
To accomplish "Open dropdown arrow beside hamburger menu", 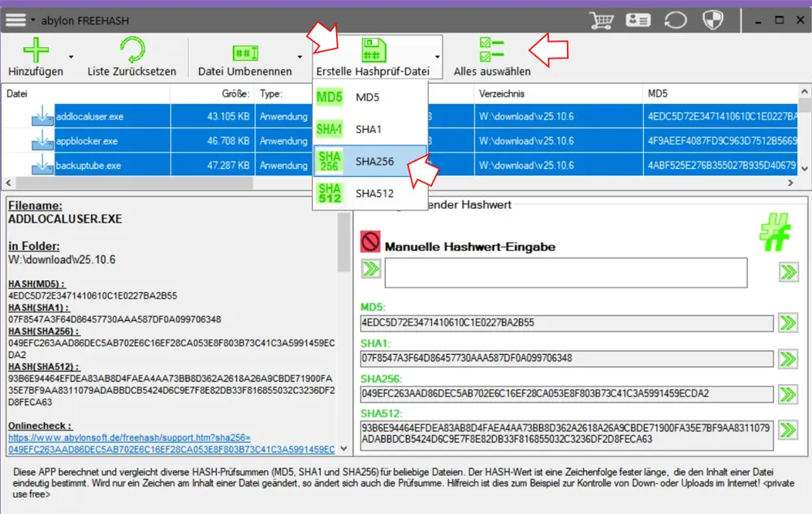I will click(32, 20).
